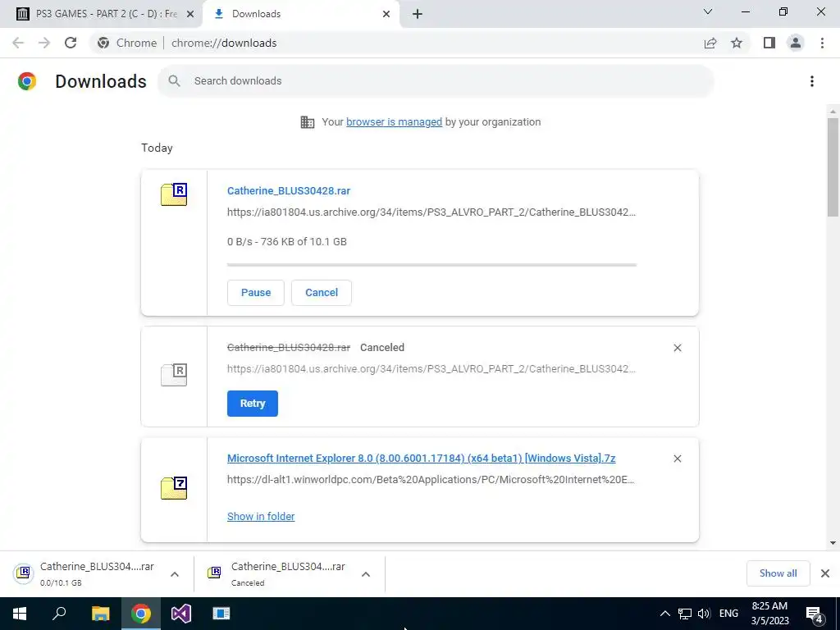Focus the Search downloads field
The width and height of the screenshot is (840, 630).
tap(436, 81)
